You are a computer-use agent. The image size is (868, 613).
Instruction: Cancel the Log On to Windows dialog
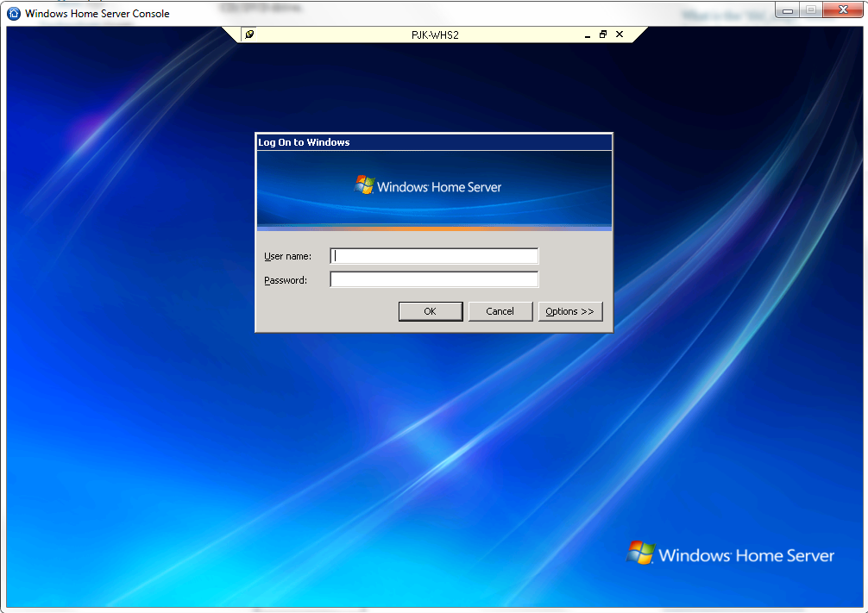(500, 311)
